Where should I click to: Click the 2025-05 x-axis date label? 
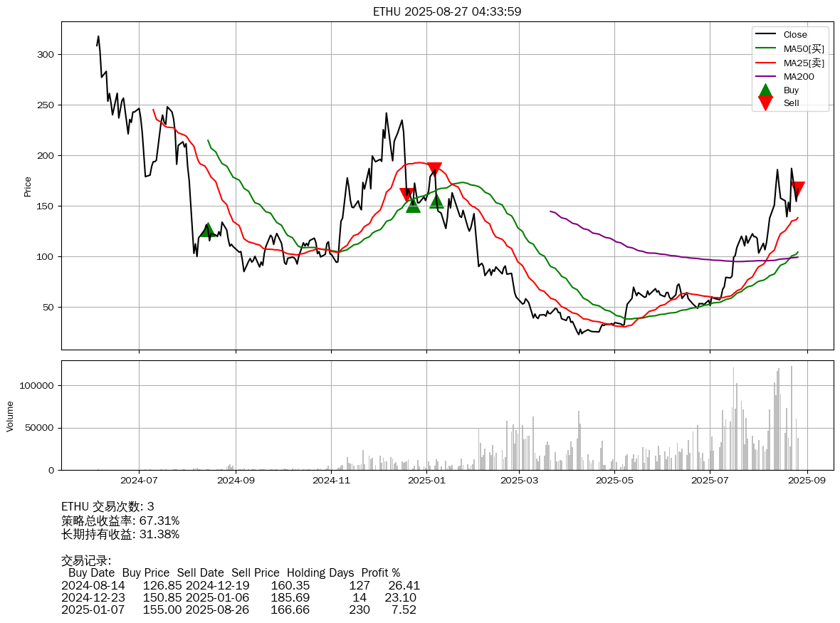[x=614, y=481]
